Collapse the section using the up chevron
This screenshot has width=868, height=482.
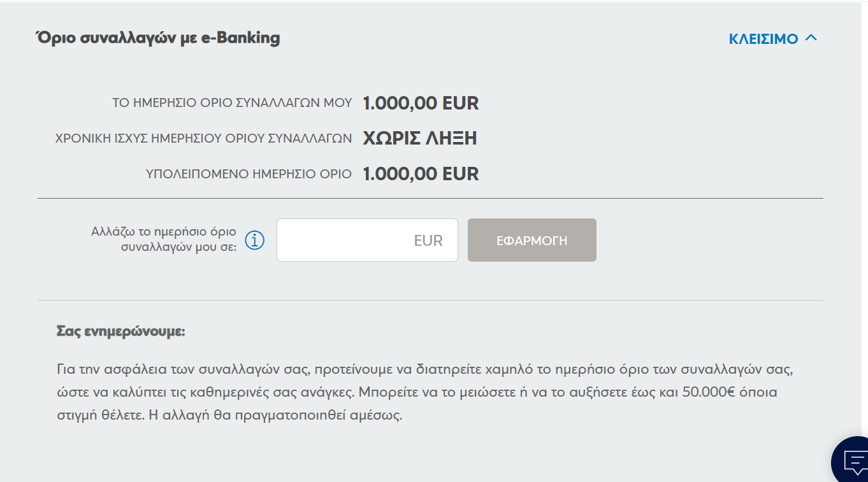[x=811, y=38]
